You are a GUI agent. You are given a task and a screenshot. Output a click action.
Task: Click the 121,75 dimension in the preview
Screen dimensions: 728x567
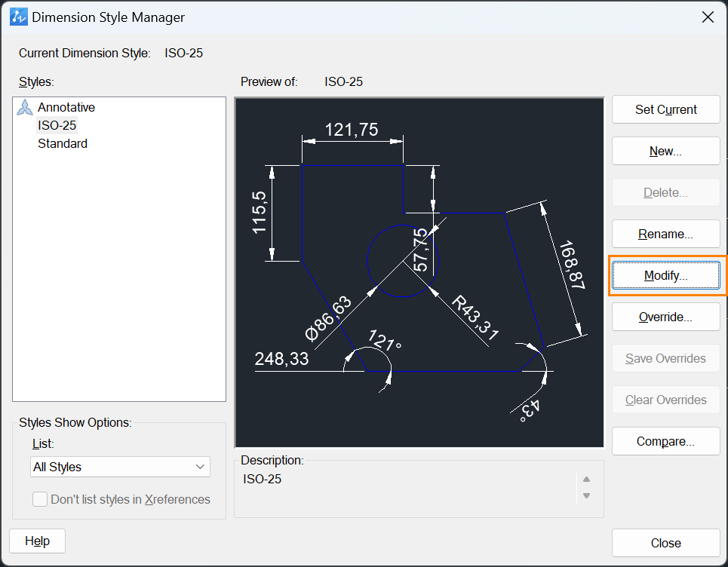tap(352, 130)
